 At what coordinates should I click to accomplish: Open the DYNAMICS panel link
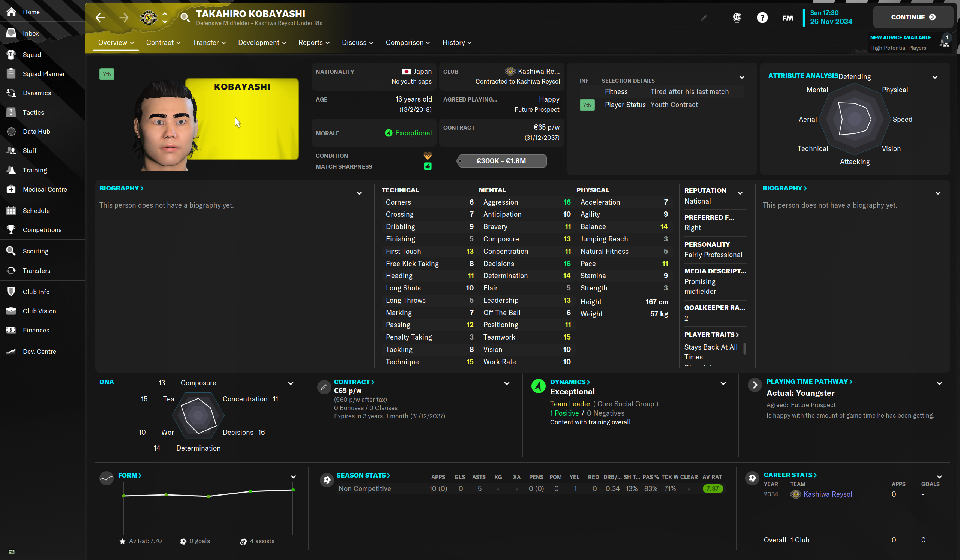(x=570, y=382)
